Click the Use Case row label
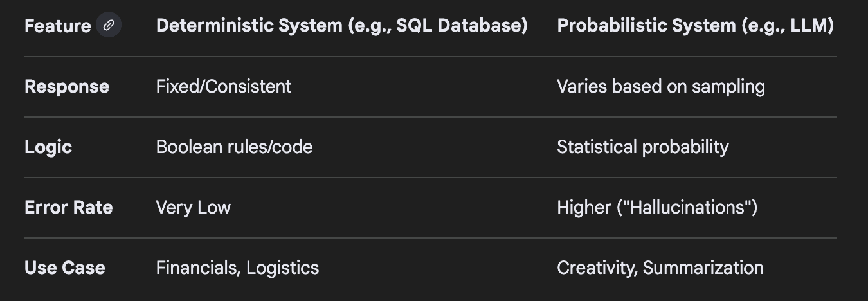 (65, 268)
